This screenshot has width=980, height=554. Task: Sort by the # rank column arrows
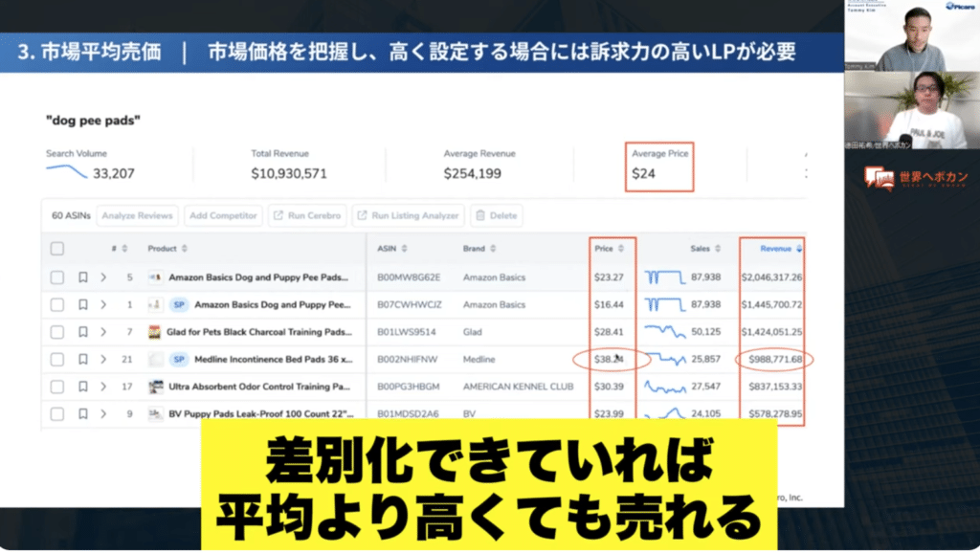124,249
